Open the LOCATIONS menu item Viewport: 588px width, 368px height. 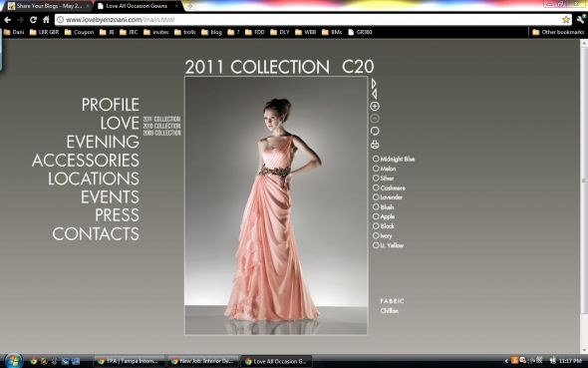(94, 179)
